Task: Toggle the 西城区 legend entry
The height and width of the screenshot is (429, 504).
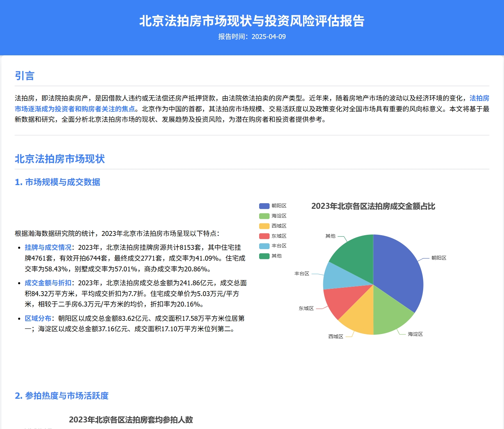Action: (x=273, y=226)
